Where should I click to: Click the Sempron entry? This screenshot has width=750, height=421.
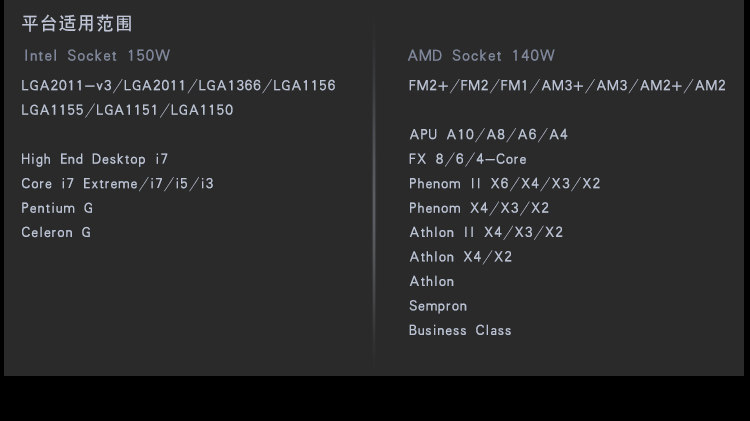point(438,306)
